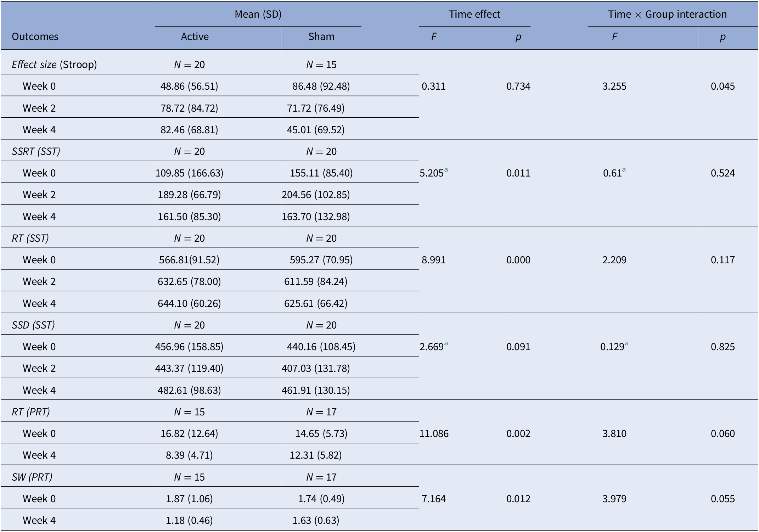Click the SW (PRT) row label
This screenshot has height=532, width=759.
point(32,477)
